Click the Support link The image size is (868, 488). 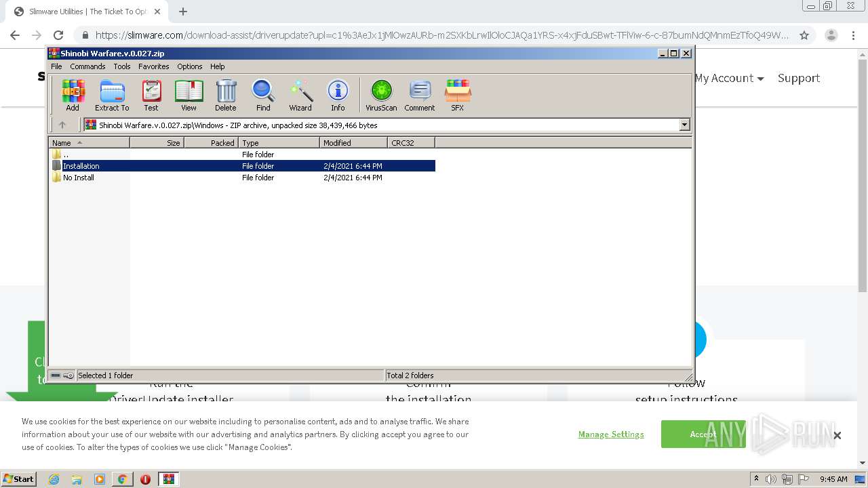click(798, 79)
